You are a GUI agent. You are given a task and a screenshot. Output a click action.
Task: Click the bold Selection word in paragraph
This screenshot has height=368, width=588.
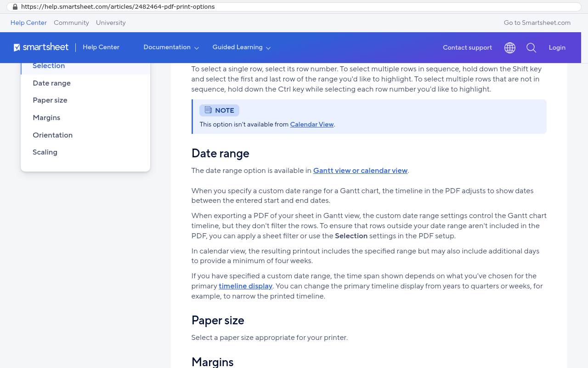click(x=351, y=236)
